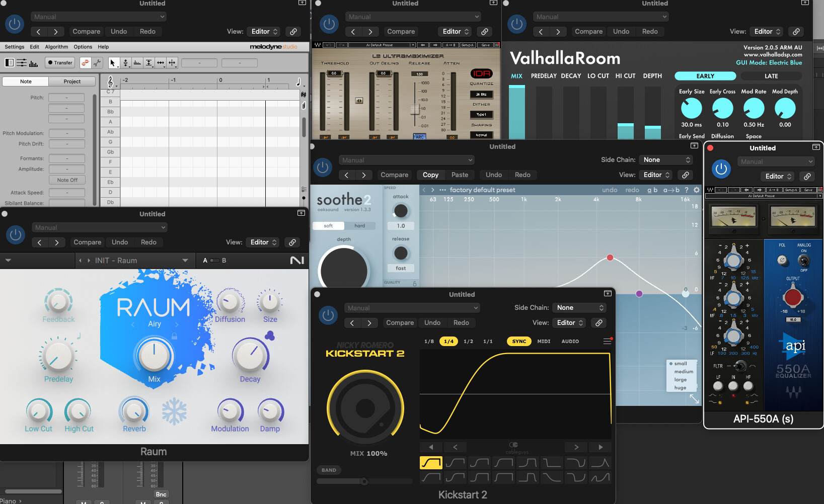824x504 pixels.
Task: Click the Note Off button in Melodyne
Action: pyautogui.click(x=67, y=180)
